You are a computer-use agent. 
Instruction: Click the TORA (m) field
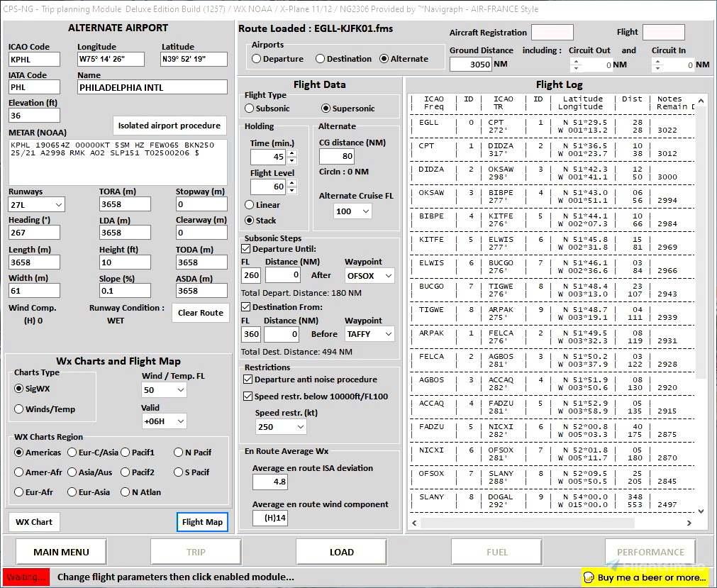coord(125,204)
